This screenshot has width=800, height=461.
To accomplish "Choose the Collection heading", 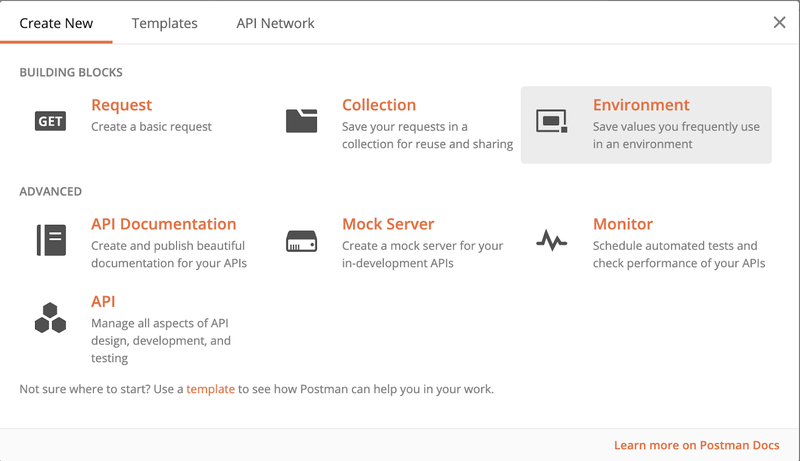I will tap(379, 105).
